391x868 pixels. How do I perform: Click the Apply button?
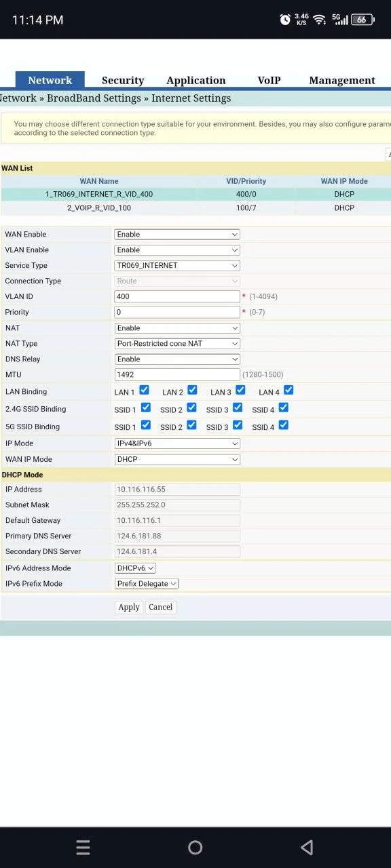[x=129, y=607]
